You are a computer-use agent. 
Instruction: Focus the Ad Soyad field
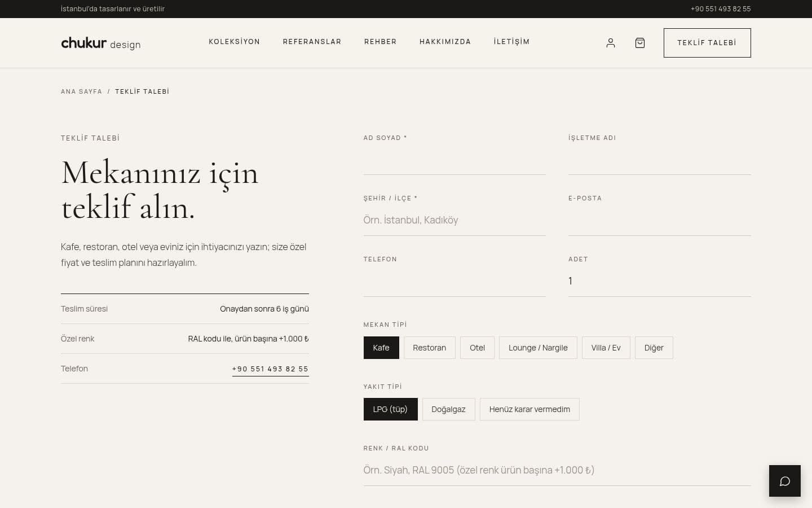tap(454, 159)
